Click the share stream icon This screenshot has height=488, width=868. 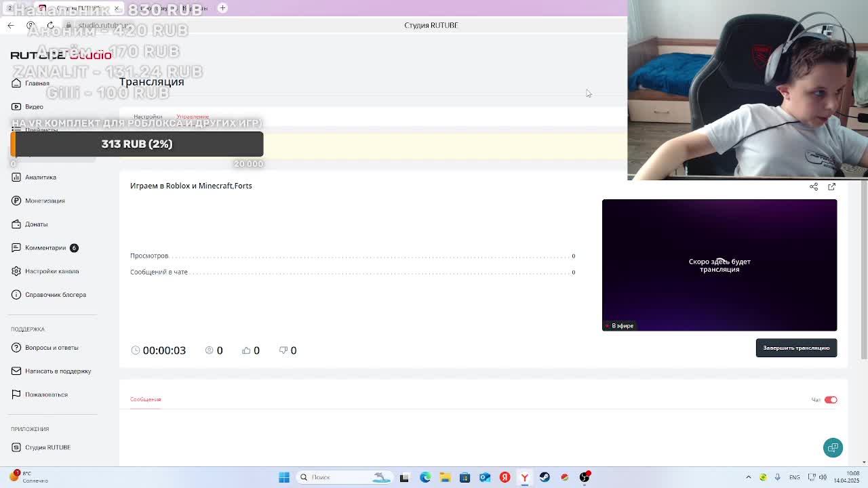pyautogui.click(x=814, y=186)
